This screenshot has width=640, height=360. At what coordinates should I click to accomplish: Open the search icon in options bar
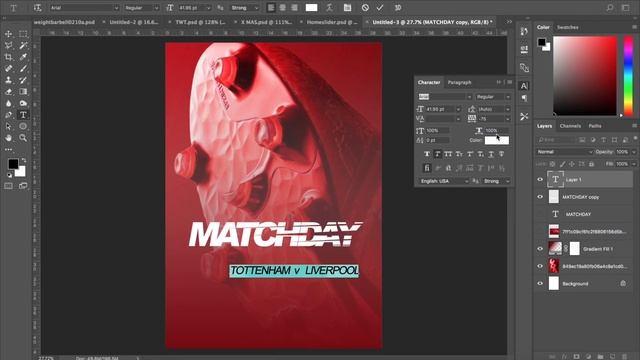tap(610, 8)
